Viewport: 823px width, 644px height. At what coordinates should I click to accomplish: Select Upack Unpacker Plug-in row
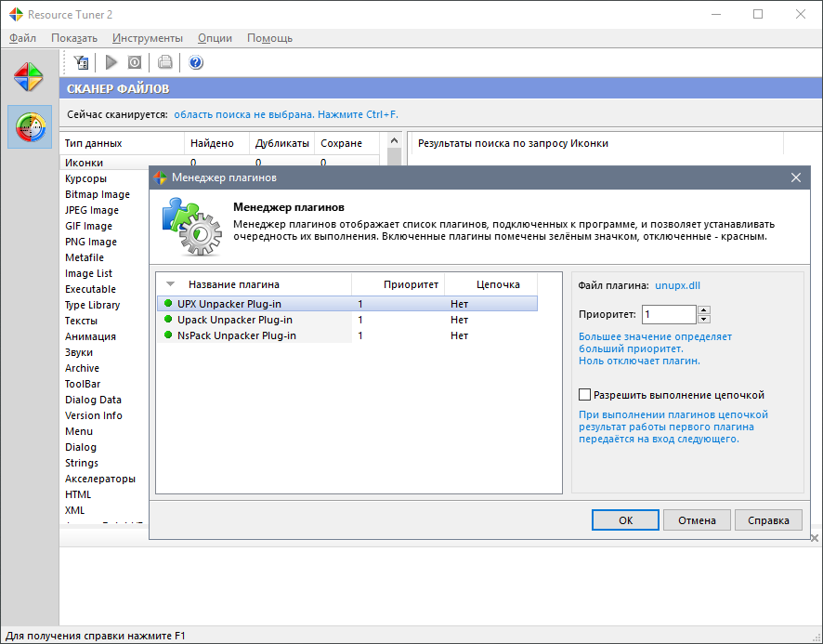coord(346,320)
